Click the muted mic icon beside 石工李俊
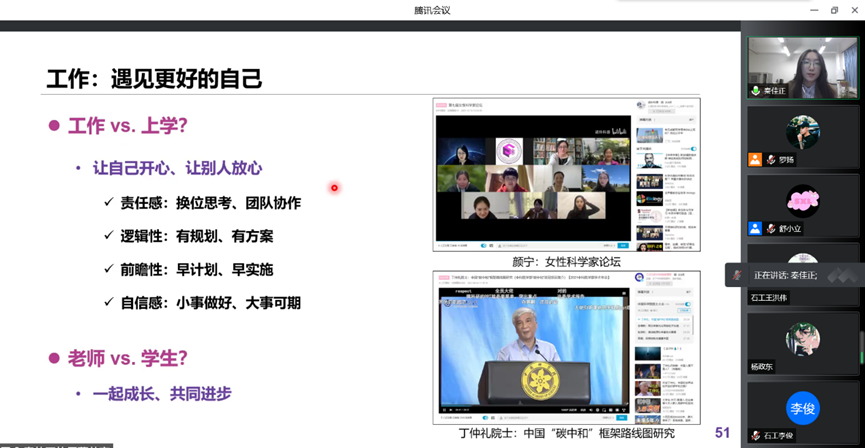 (756, 436)
